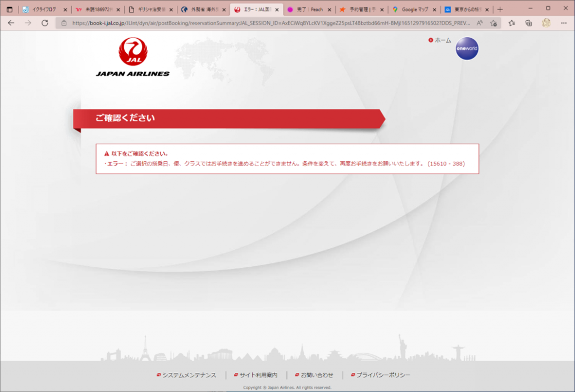
Task: Click the browser back arrow
Action: pyautogui.click(x=11, y=23)
